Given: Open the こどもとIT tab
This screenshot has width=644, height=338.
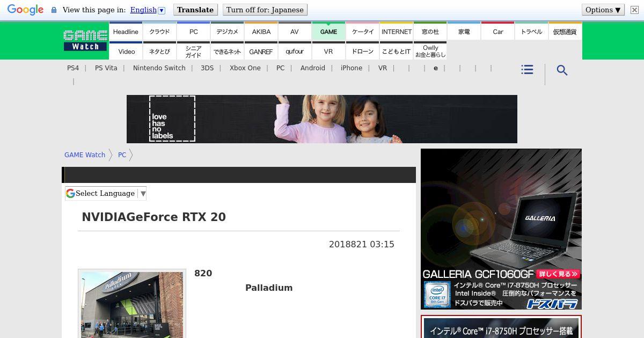Looking at the screenshot, I should [397, 51].
